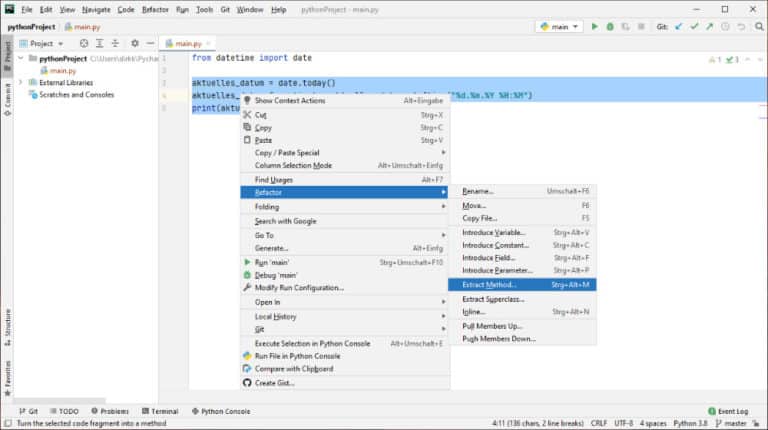Viewport: 768px width, 430px height.
Task: Close the main.py editor tab
Action: 210,44
